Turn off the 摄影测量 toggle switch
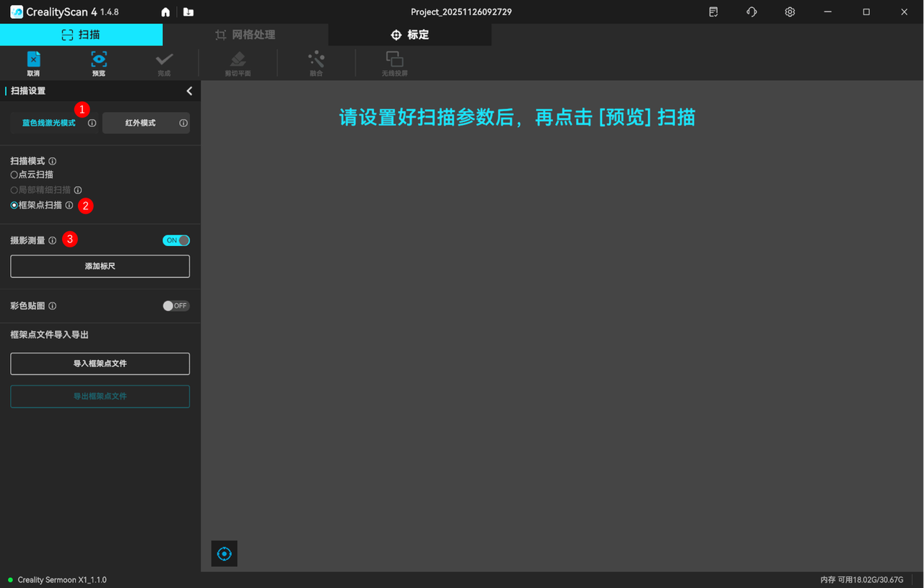Screen dimensions: 924x588 pos(176,240)
